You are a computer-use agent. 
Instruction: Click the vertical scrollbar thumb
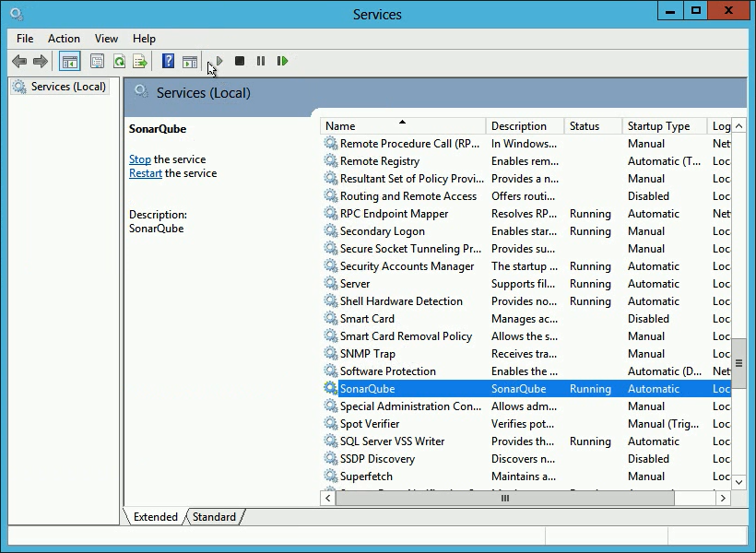point(738,363)
